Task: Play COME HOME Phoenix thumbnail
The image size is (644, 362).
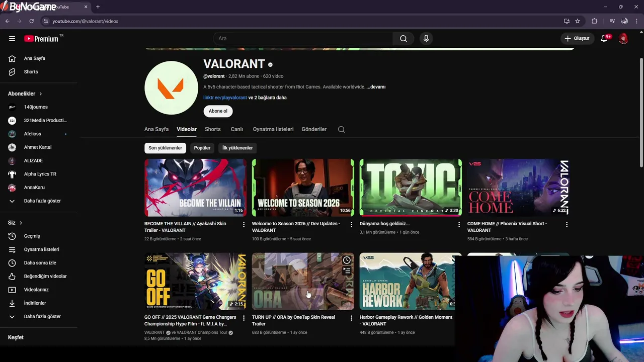Action: (518, 188)
